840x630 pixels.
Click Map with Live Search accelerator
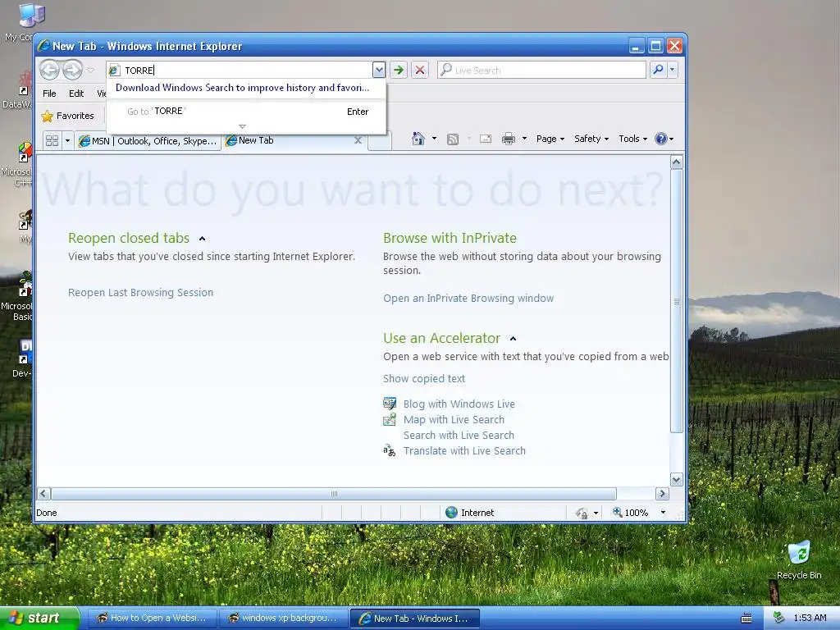coord(454,419)
